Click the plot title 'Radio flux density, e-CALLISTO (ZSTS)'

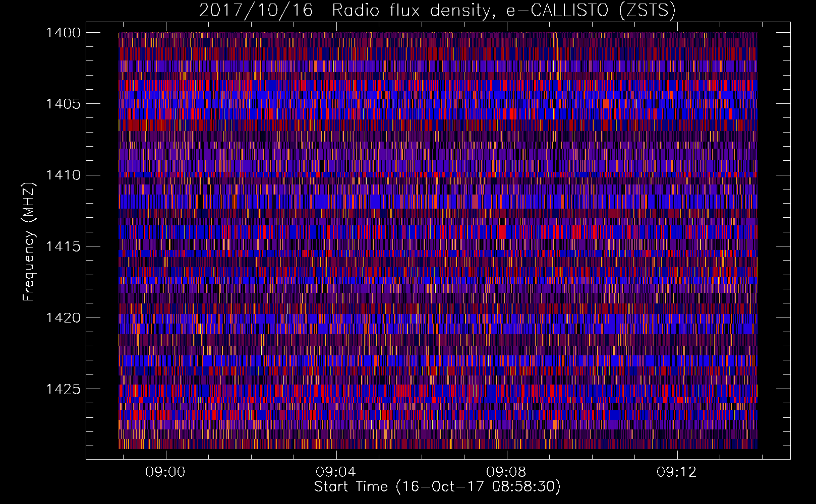(504, 10)
